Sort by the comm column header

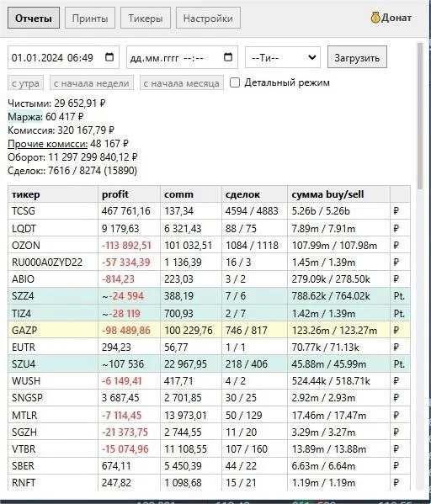pos(191,194)
